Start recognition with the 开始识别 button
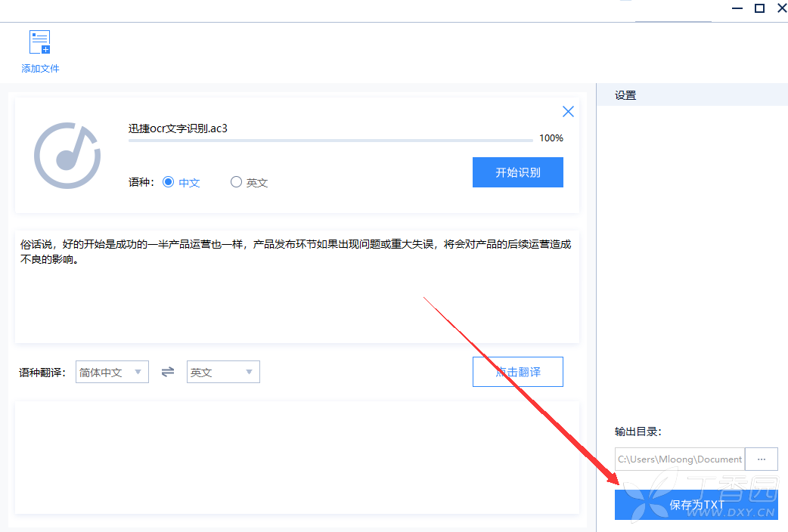This screenshot has width=788, height=532. (517, 172)
